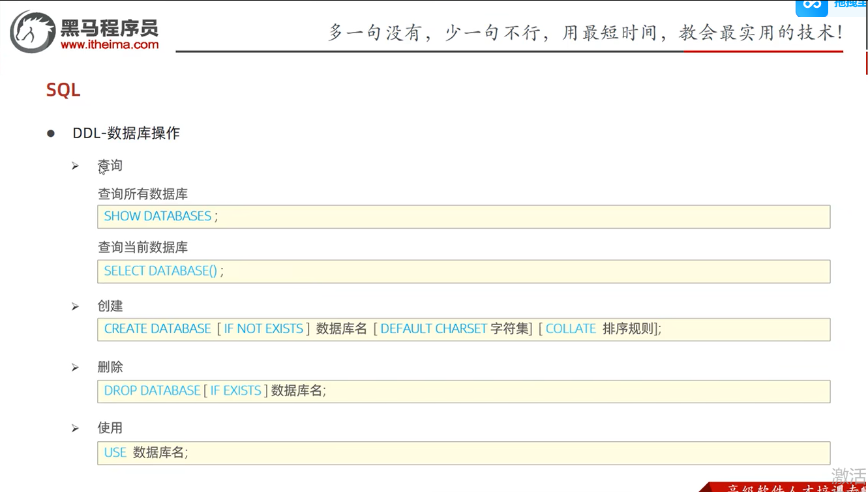Image resolution: width=868 pixels, height=492 pixels.
Task: Click the itheima horse logo
Action: coord(33,32)
